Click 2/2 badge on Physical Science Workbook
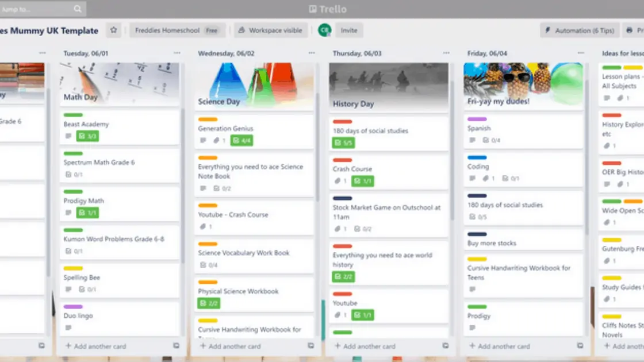Screen dimensions: 644x362 click(209, 303)
